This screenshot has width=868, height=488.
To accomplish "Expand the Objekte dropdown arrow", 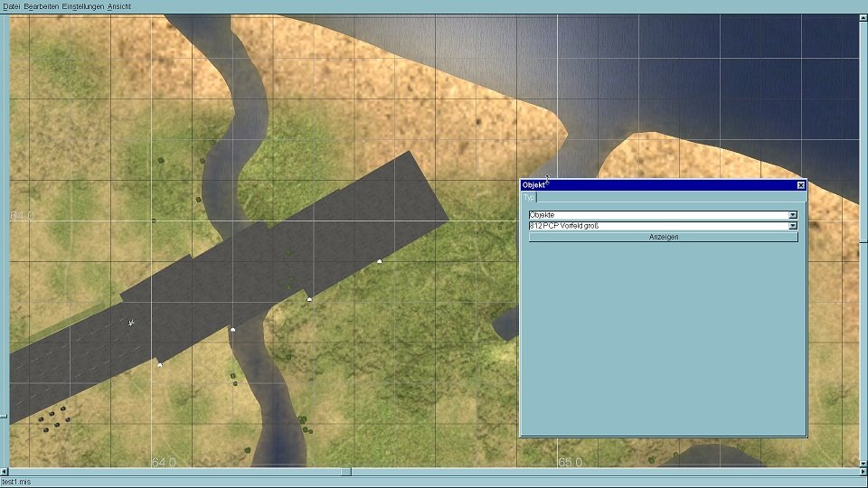I will pyautogui.click(x=793, y=215).
